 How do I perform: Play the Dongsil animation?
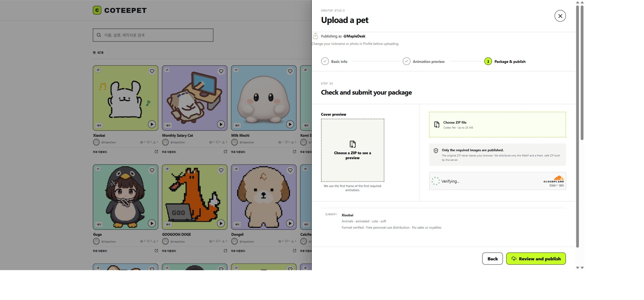(x=290, y=223)
